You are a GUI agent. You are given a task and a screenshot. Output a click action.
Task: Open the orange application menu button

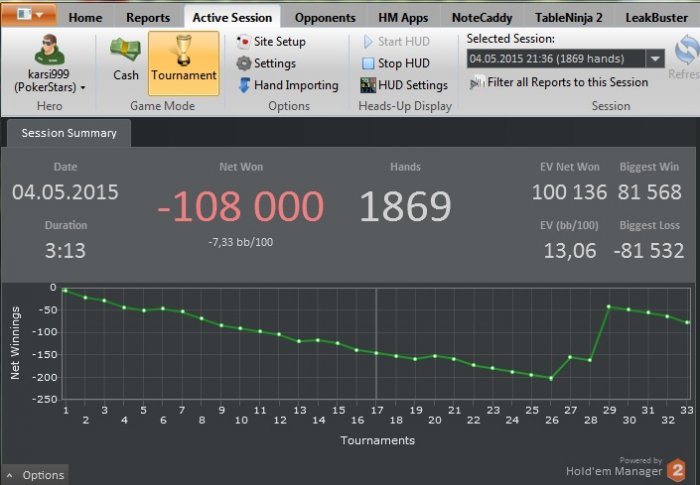29,15
